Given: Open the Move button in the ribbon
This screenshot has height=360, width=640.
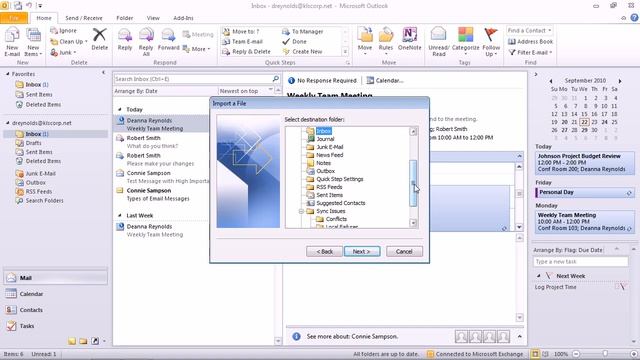Looking at the screenshot, I should pos(364,42).
